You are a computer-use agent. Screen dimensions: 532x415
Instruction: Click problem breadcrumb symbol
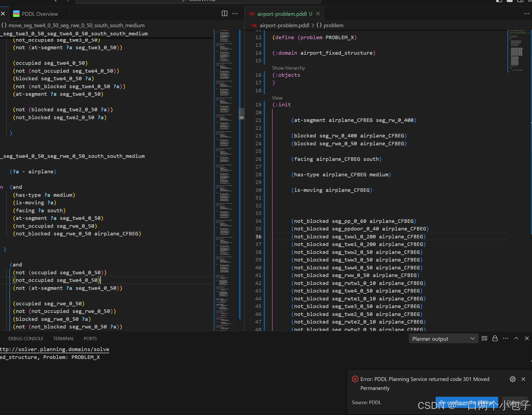[x=333, y=25]
